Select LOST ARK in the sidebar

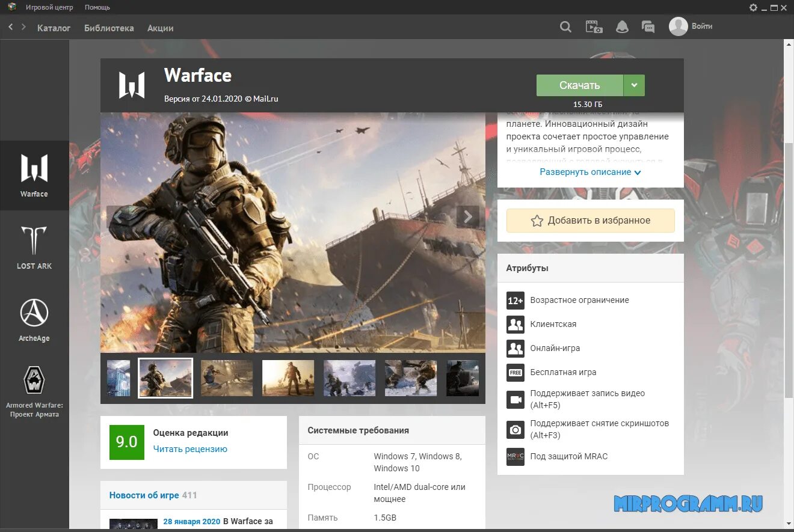(34, 247)
